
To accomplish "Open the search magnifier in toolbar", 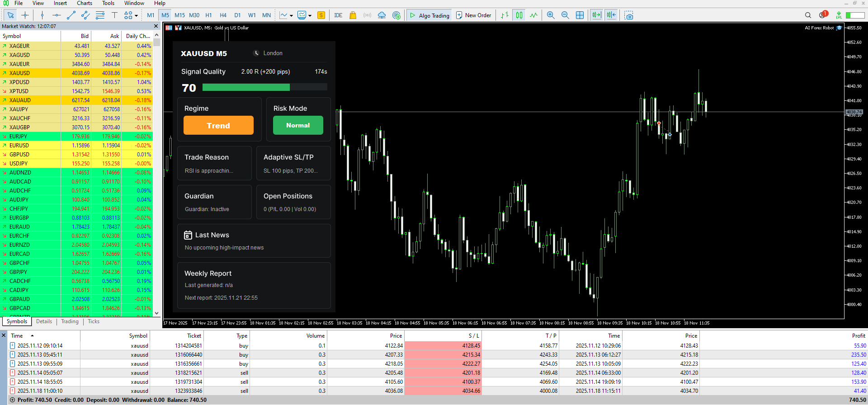I will pyautogui.click(x=808, y=15).
